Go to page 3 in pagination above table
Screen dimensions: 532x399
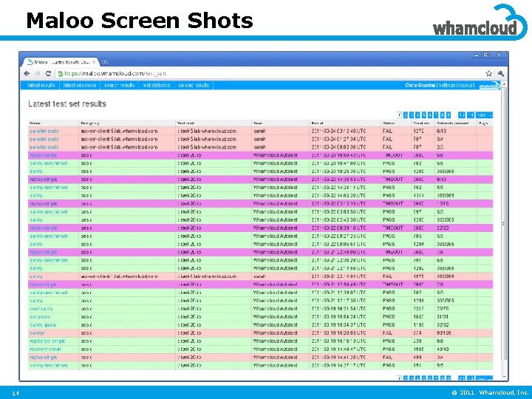[412, 115]
